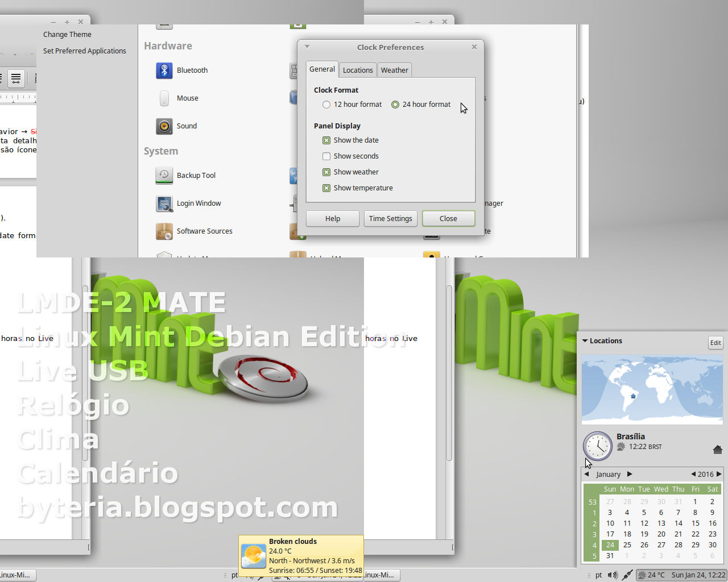
Task: Collapse the Locations panel
Action: 586,340
